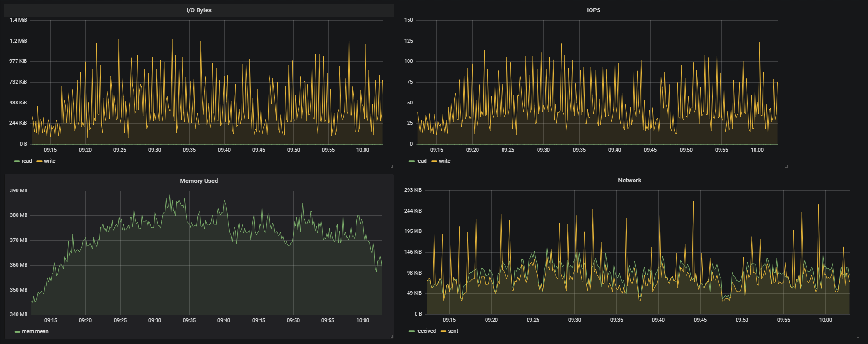The image size is (868, 344).
Task: Toggle the read series in IOPS legend
Action: coord(421,161)
